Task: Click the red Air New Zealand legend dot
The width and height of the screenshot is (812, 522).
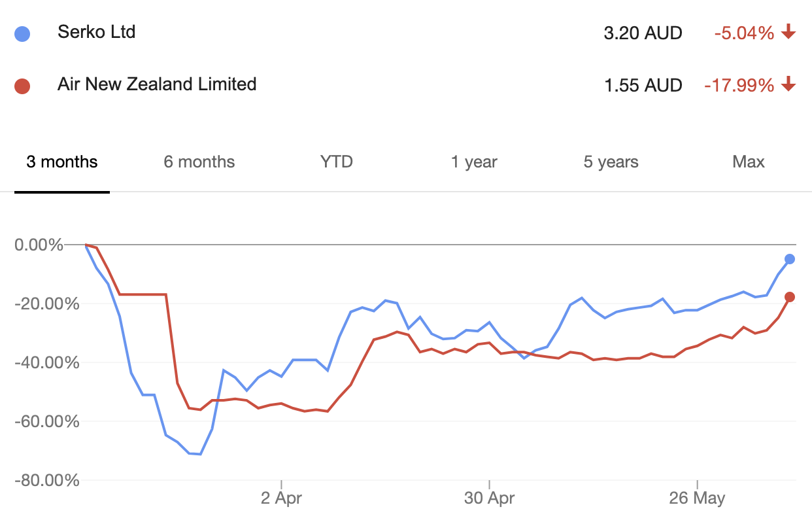Action: pyautogui.click(x=22, y=86)
